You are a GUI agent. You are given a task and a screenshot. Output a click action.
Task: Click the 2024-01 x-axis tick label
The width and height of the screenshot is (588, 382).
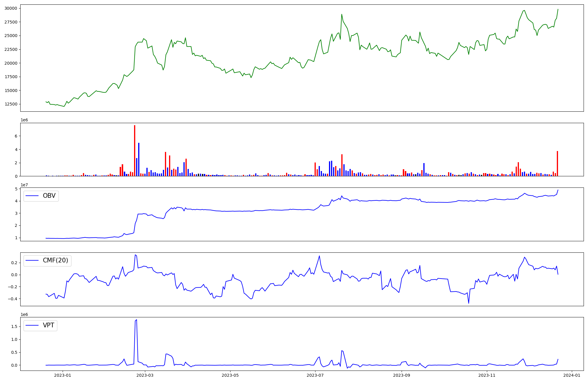(572, 375)
